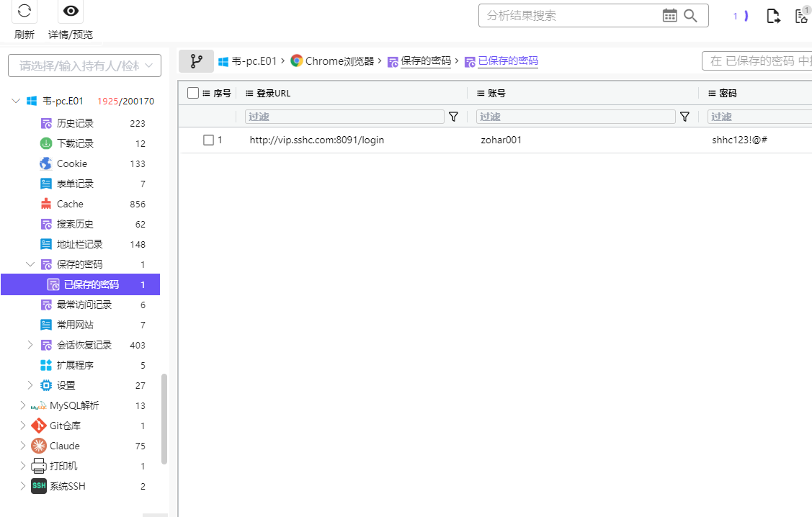812x517 pixels.
Task: Sort by the 登录URL column header
Action: click(x=274, y=93)
